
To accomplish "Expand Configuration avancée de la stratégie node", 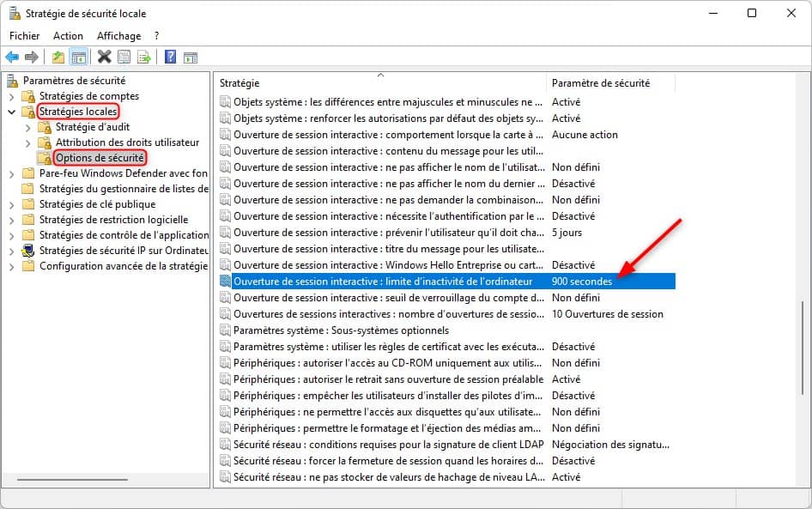I will click(x=12, y=267).
